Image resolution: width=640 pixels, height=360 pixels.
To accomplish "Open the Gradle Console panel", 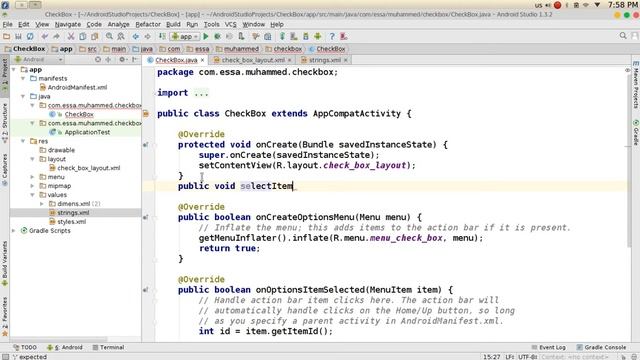I will 601,347.
